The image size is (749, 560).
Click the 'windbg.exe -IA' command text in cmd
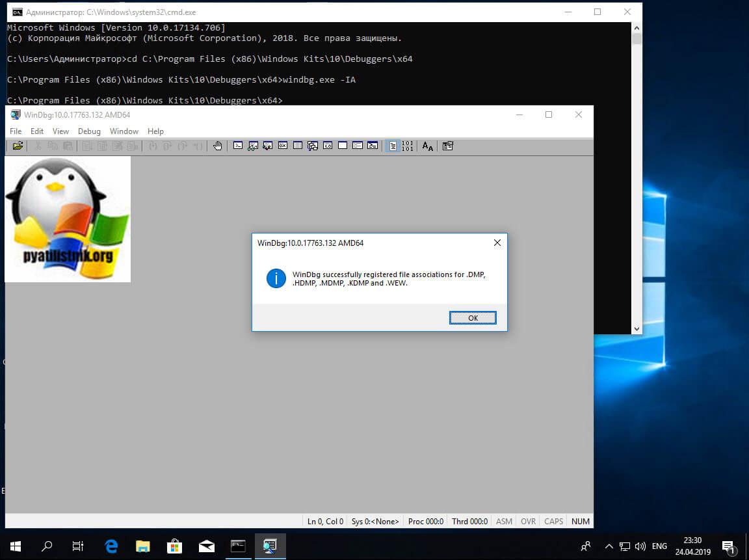click(x=319, y=80)
